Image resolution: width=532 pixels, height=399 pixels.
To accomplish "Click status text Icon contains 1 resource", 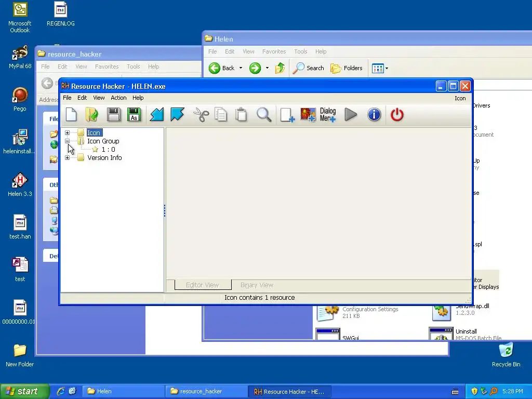I will coord(260,298).
